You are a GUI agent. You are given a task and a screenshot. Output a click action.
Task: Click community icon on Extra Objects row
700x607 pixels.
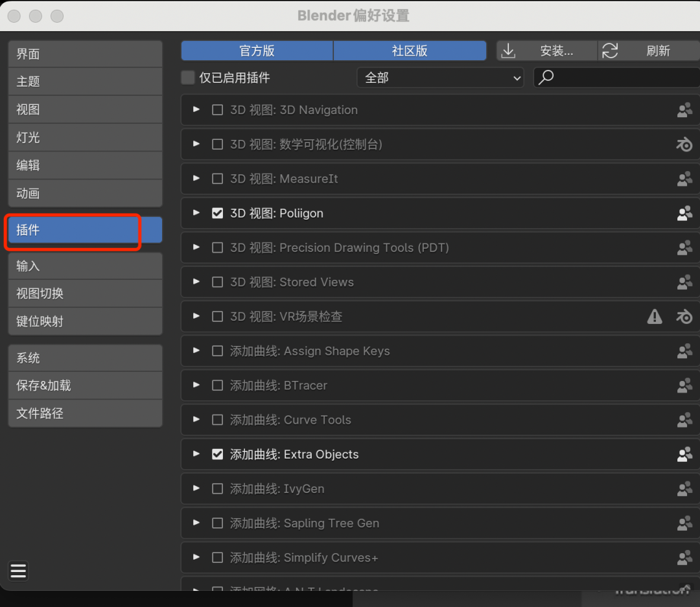pos(684,454)
